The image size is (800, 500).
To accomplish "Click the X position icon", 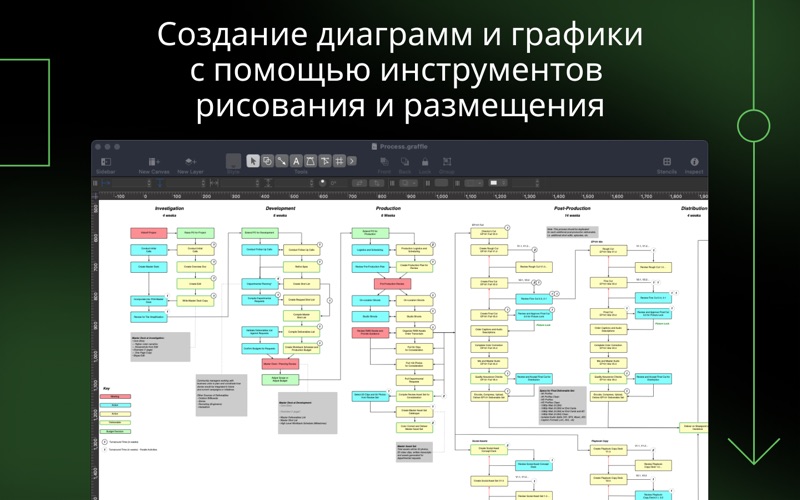I will tap(106, 183).
